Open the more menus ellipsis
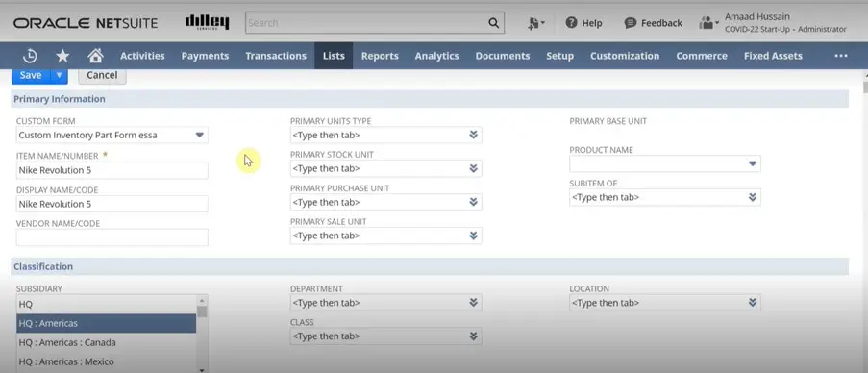Screen dimensions: 868x373 tap(840, 56)
